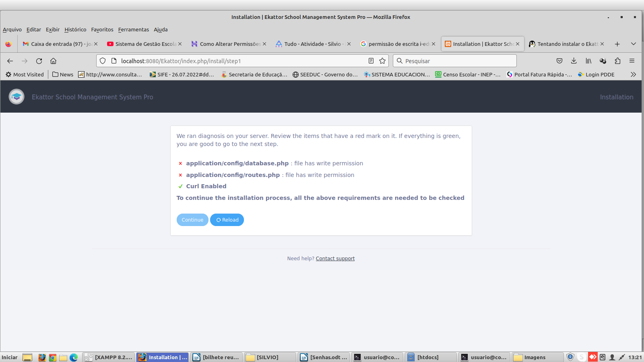
Task: Open the Arquivo menu
Action: [12, 29]
